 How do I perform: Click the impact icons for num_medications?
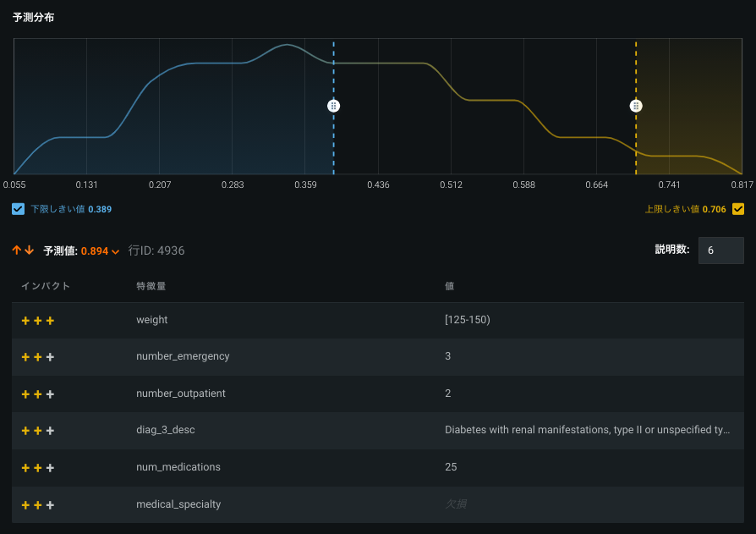38,468
